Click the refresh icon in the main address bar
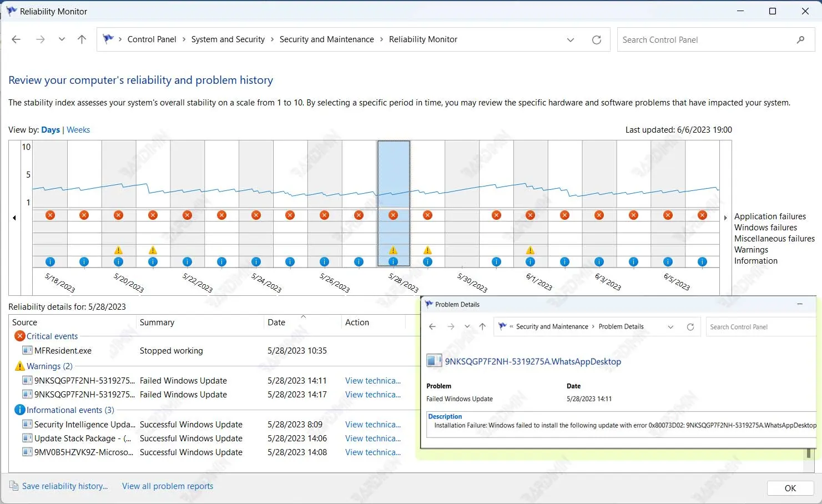The width and height of the screenshot is (822, 504). pyautogui.click(x=597, y=40)
